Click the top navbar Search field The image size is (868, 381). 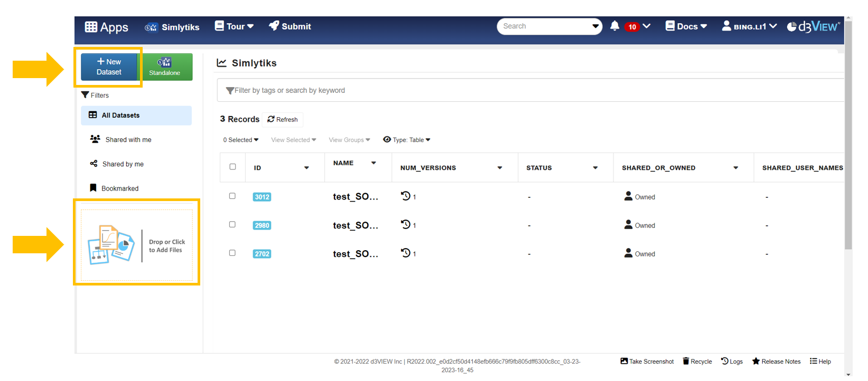click(544, 26)
